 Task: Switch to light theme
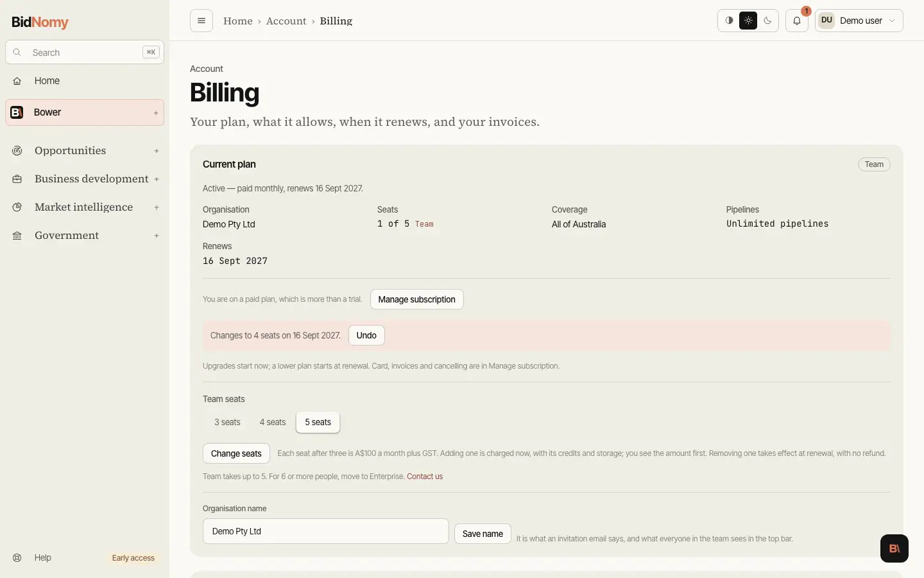pyautogui.click(x=748, y=21)
